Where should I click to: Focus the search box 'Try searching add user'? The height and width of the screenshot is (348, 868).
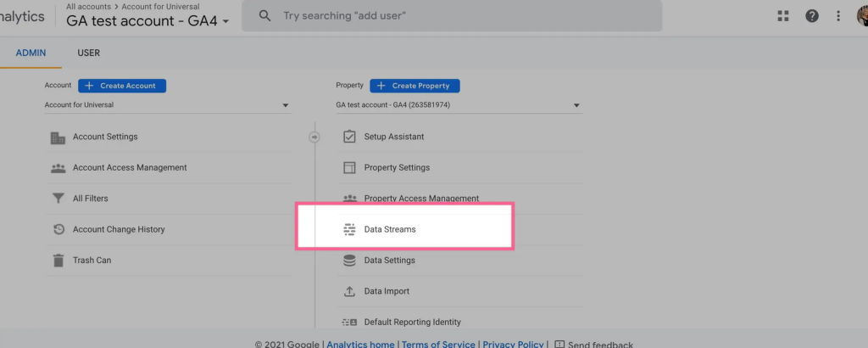[452, 16]
